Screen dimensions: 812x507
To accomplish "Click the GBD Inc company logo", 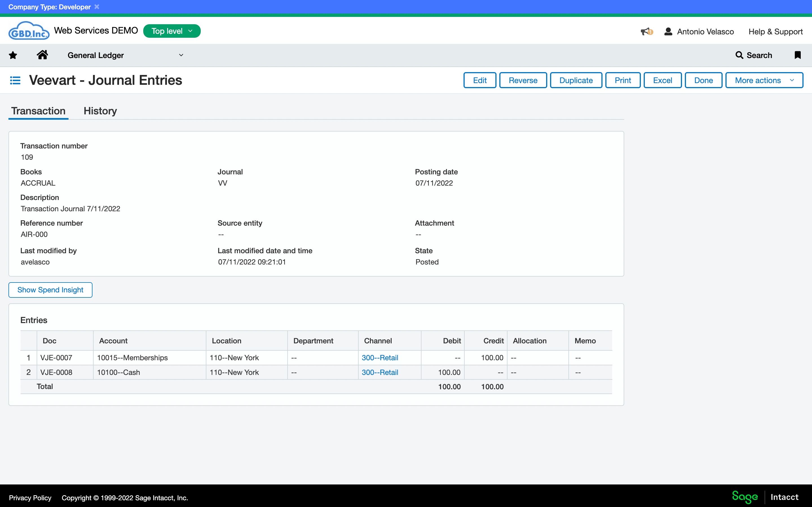I will tap(28, 30).
